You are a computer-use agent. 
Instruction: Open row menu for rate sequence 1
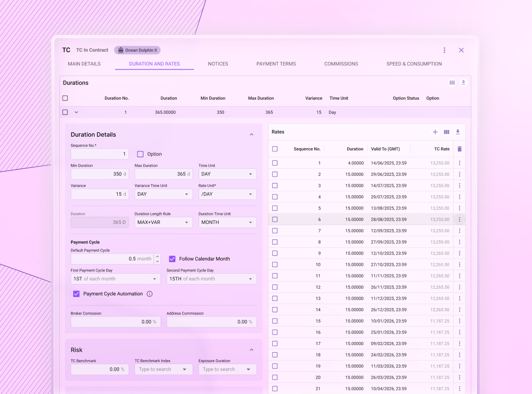click(x=460, y=163)
